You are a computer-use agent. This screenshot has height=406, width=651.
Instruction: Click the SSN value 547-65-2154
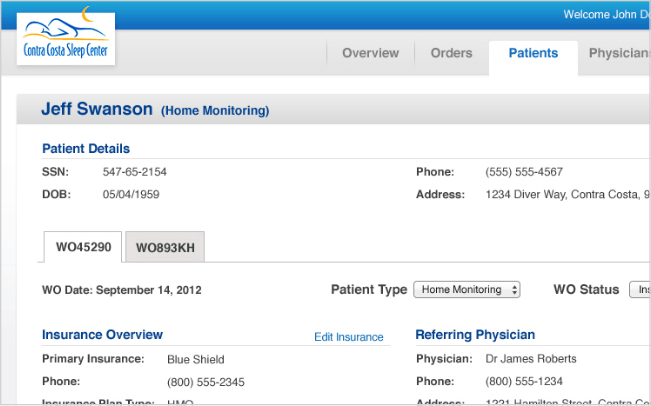coord(135,172)
